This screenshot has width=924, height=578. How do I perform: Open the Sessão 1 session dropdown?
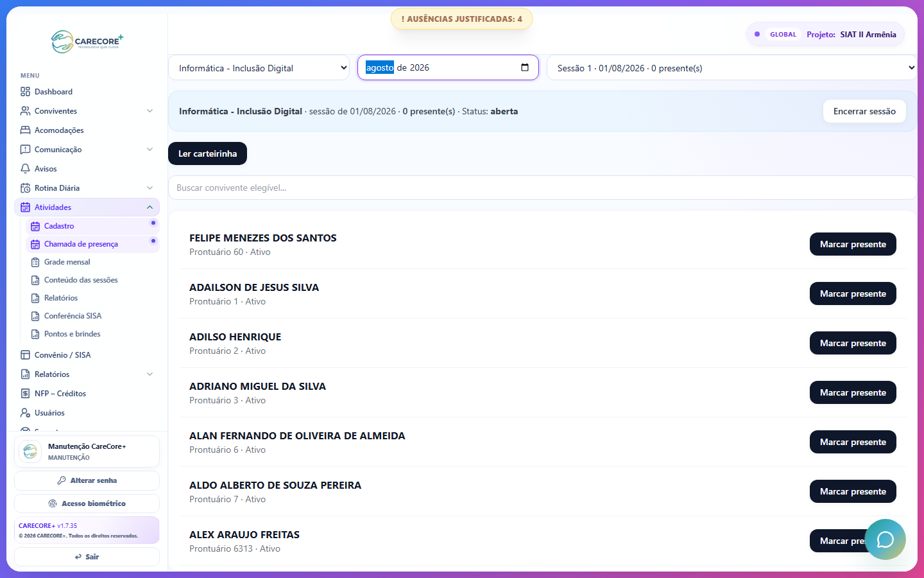click(732, 67)
